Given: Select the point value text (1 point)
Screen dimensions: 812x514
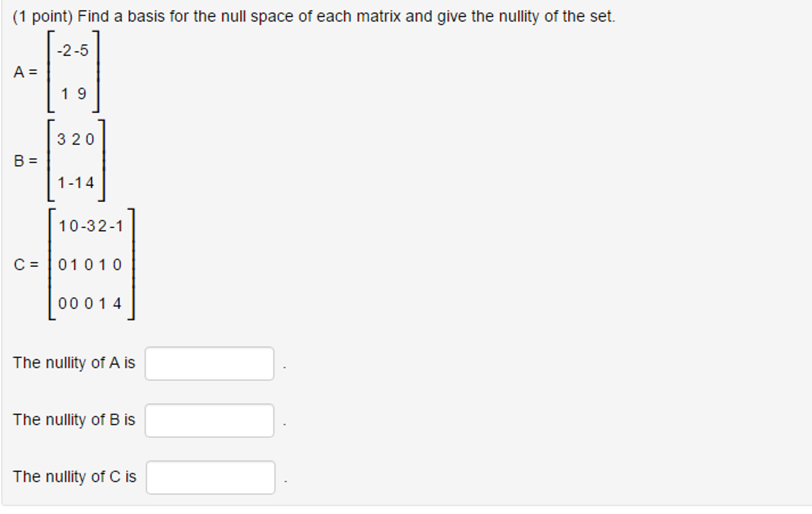Looking at the screenshot, I should pyautogui.click(x=42, y=16).
